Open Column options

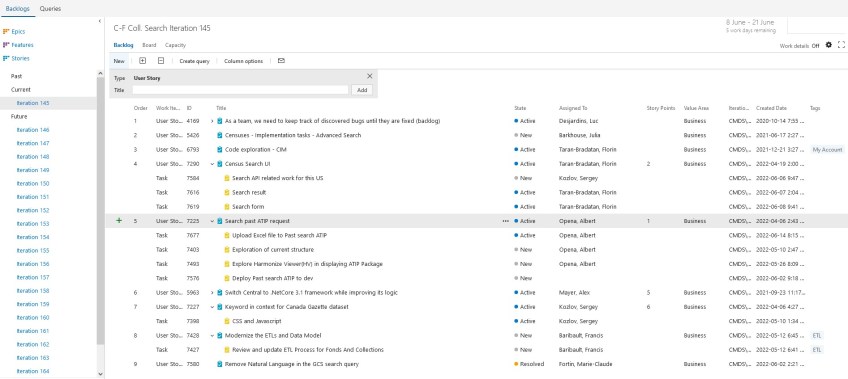click(243, 61)
